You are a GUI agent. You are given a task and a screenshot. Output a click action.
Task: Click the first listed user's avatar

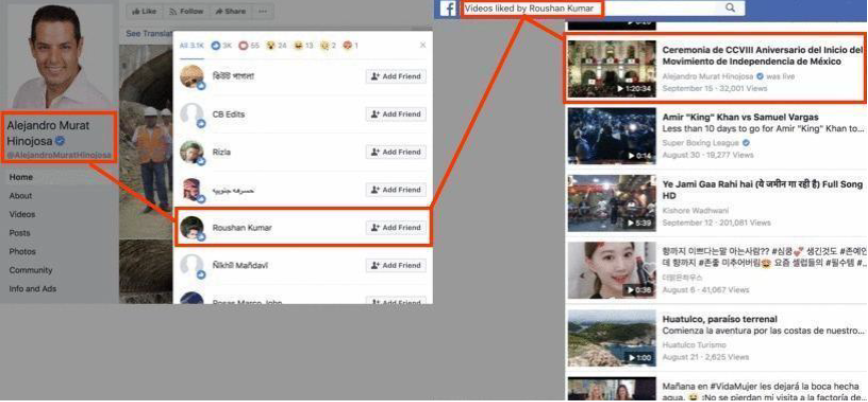click(193, 77)
